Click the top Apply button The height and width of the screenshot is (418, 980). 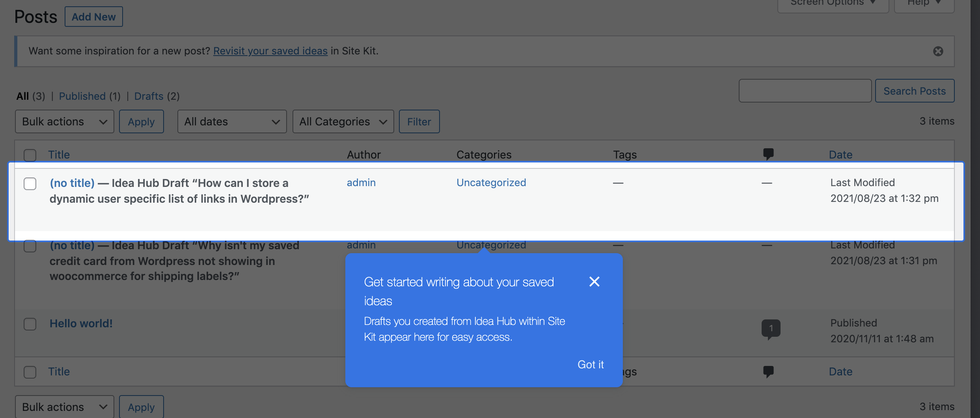141,121
